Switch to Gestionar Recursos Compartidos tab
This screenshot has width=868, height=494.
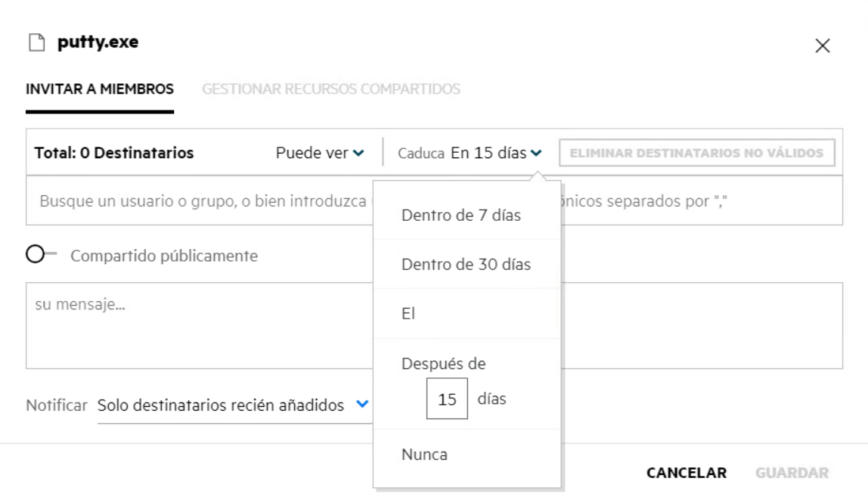point(331,89)
